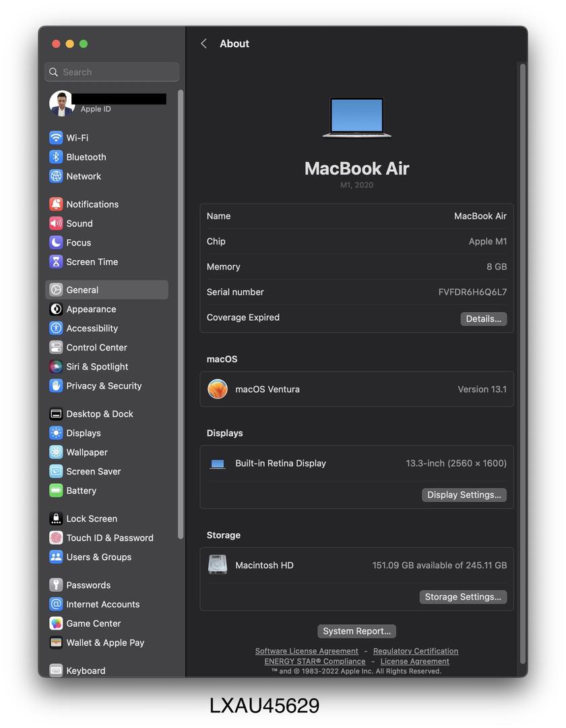Click the Built-in Retina Display icon
This screenshot has width=566, height=728.
pyautogui.click(x=217, y=464)
